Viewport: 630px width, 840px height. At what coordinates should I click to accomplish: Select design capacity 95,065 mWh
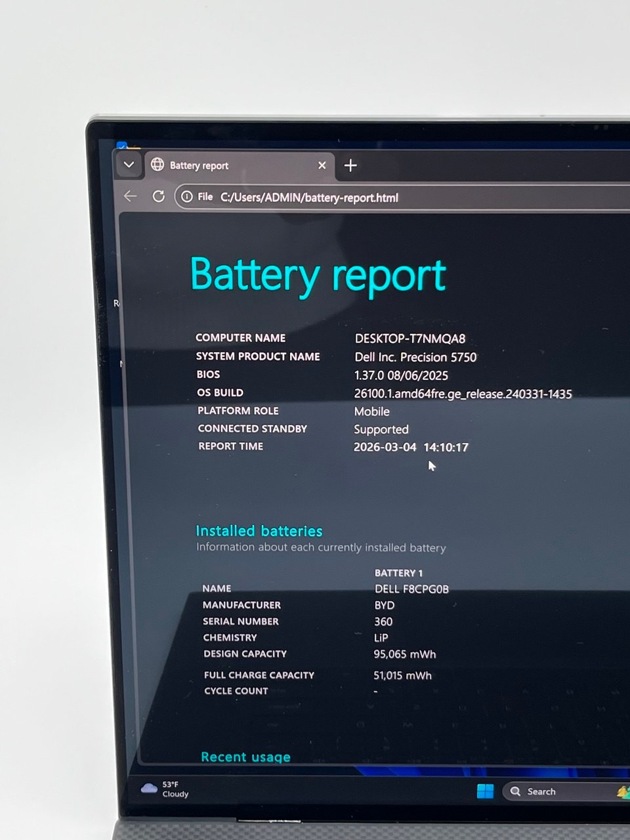(405, 654)
